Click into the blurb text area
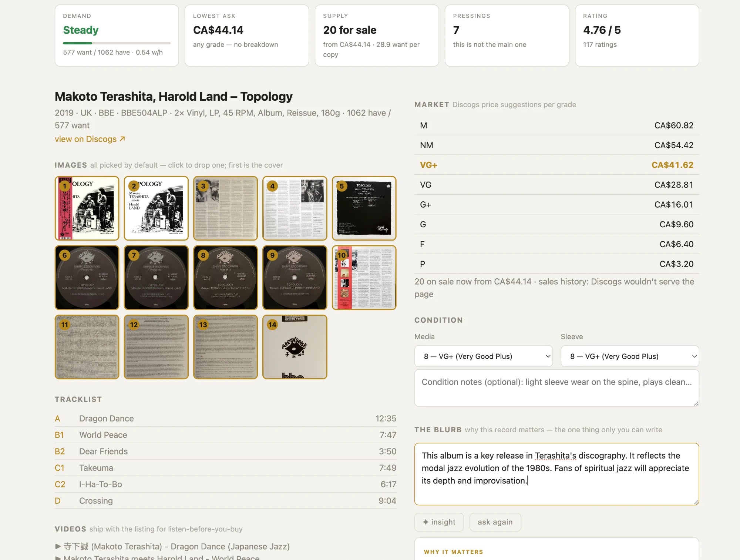This screenshot has height=560, width=740. click(x=556, y=474)
